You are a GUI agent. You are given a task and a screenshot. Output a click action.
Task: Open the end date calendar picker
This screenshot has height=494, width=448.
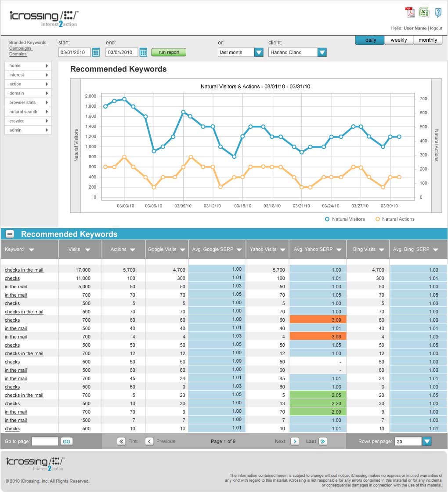pyautogui.click(x=143, y=52)
